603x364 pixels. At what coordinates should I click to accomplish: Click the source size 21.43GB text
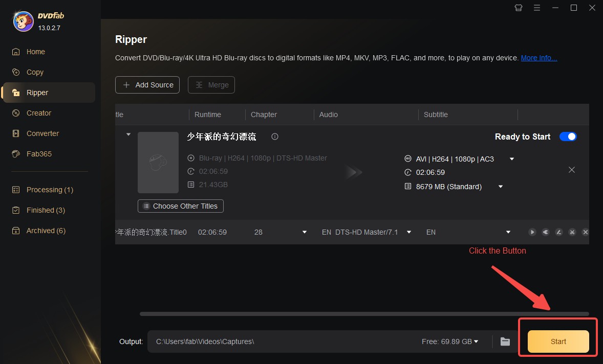point(213,185)
